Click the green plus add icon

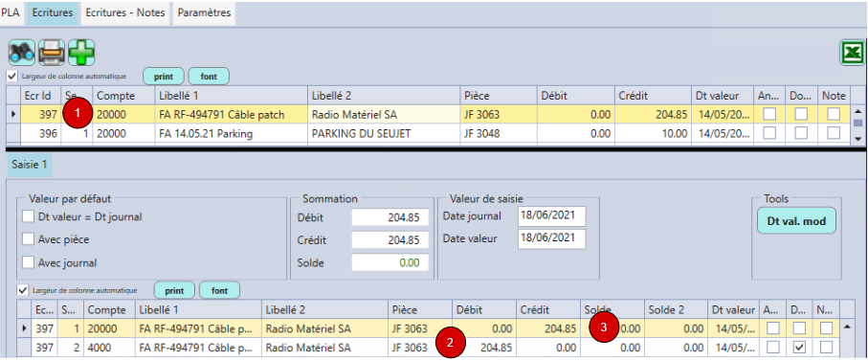pyautogui.click(x=81, y=54)
